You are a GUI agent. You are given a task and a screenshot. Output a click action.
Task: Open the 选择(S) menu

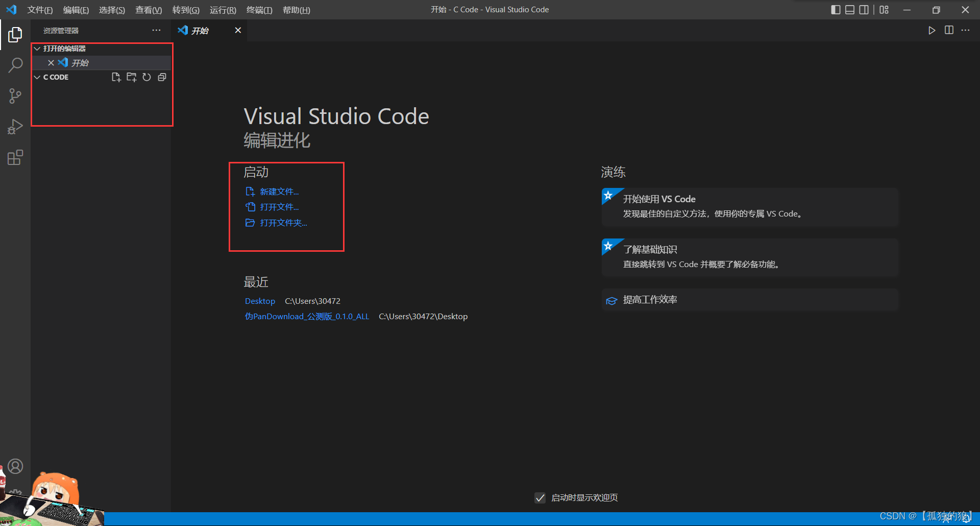(x=112, y=10)
